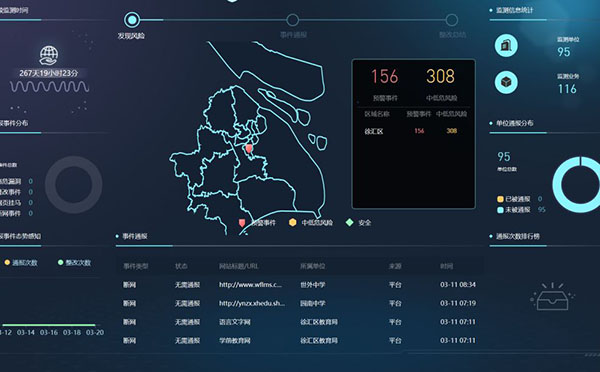Click the green 安全 legend diamond

tap(349, 222)
